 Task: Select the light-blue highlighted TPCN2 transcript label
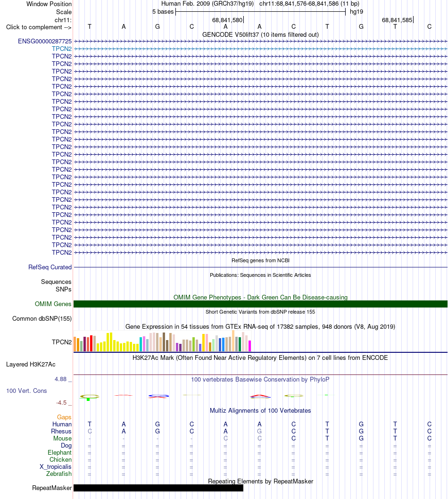pyautogui.click(x=62, y=49)
